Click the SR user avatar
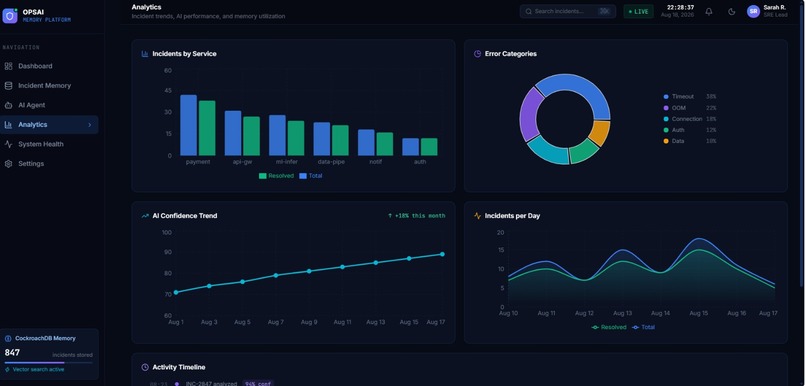This screenshot has width=806, height=386. pyautogui.click(x=753, y=11)
